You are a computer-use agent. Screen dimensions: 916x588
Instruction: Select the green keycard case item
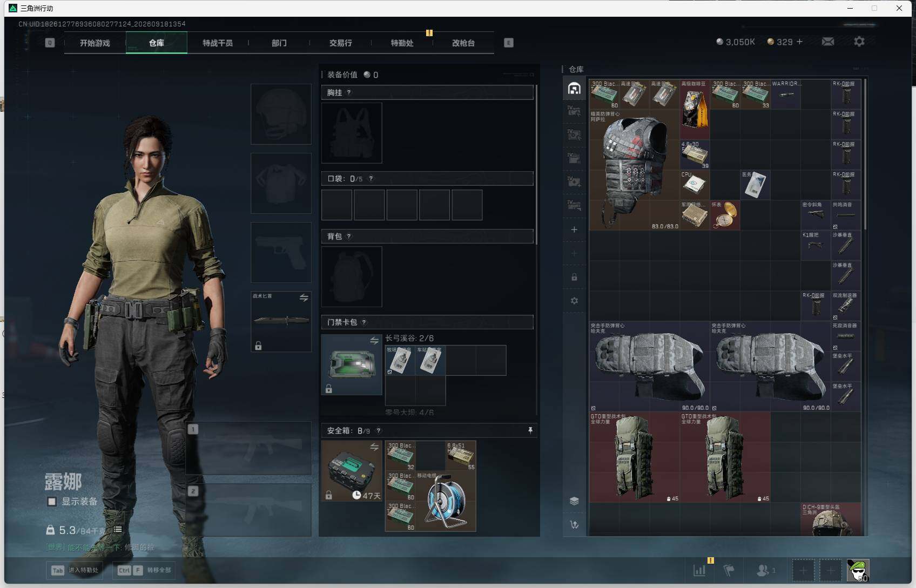tap(352, 364)
